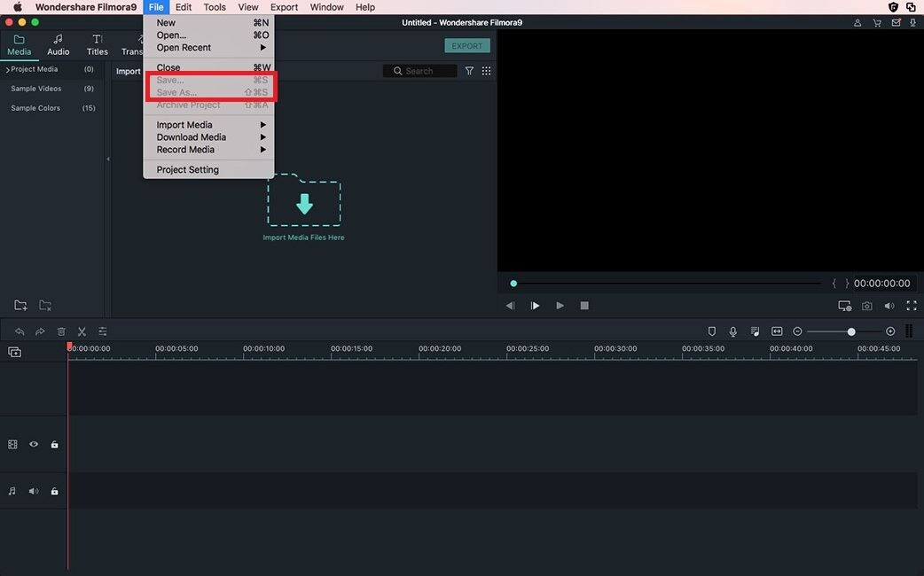Click the preview volume speaker icon
The width and height of the screenshot is (924, 576).
889,305
